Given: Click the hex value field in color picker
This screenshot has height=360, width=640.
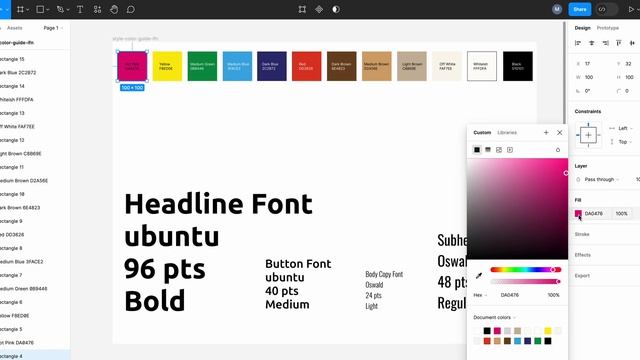Looking at the screenshot, I should tap(510, 295).
